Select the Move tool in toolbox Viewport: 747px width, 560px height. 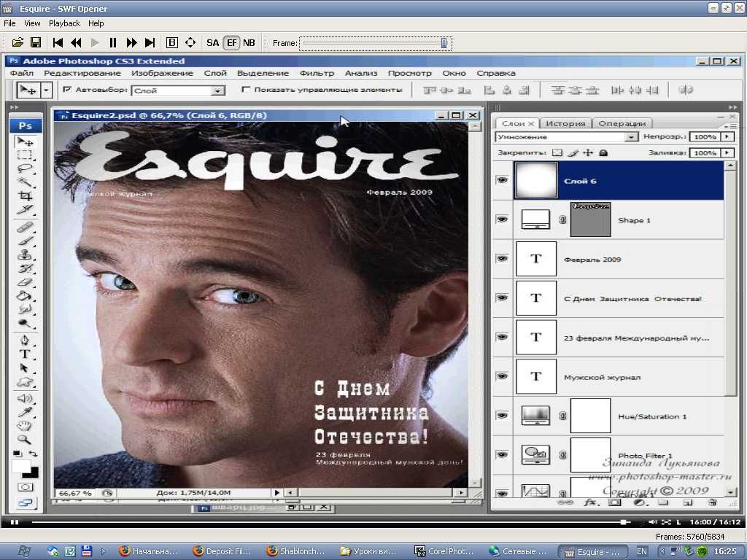click(25, 141)
